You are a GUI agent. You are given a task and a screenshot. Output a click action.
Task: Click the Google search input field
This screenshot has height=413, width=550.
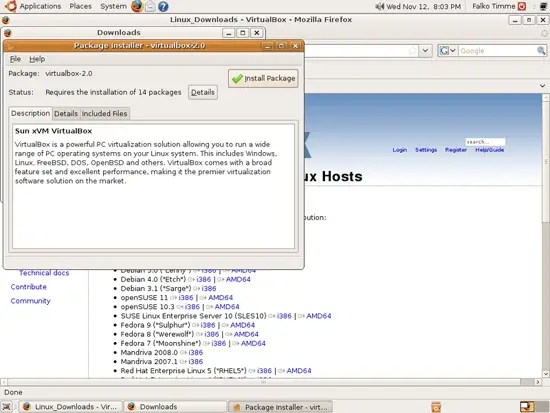coord(497,51)
